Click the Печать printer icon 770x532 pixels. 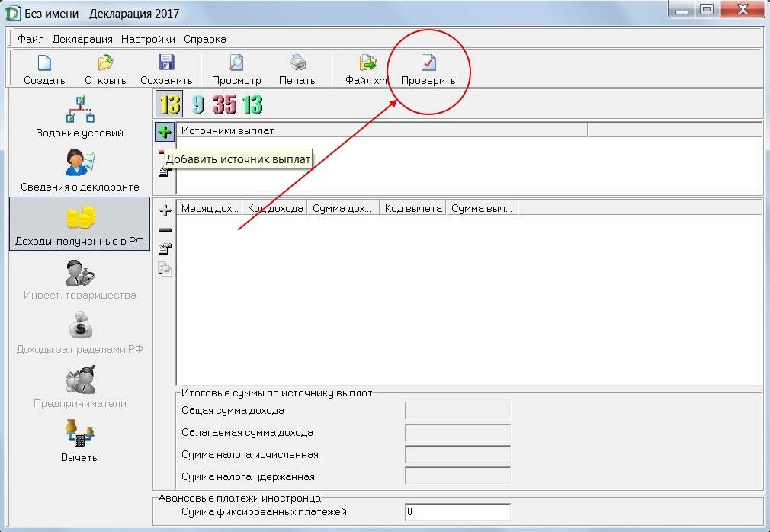click(297, 65)
